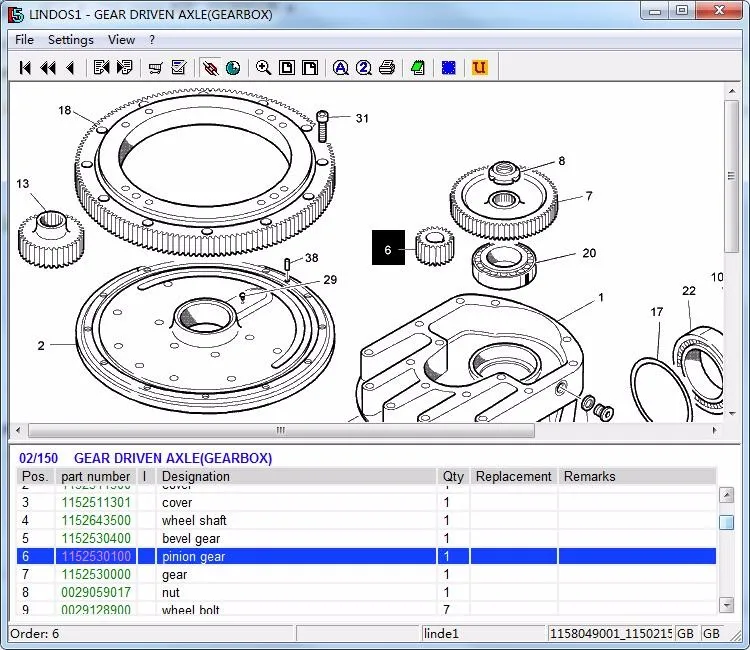Click callout number 7 in the diagram
The width and height of the screenshot is (750, 650).
(x=589, y=196)
